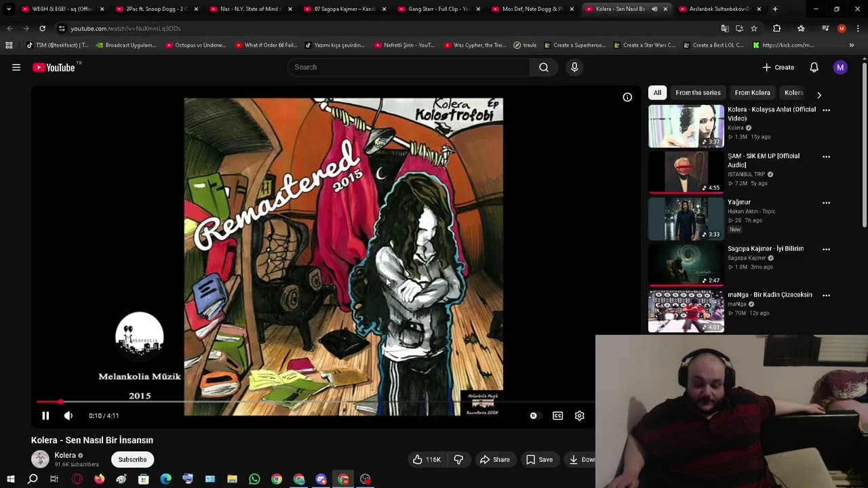
Task: Open Microsoft Store from the taskbar
Action: (x=143, y=479)
